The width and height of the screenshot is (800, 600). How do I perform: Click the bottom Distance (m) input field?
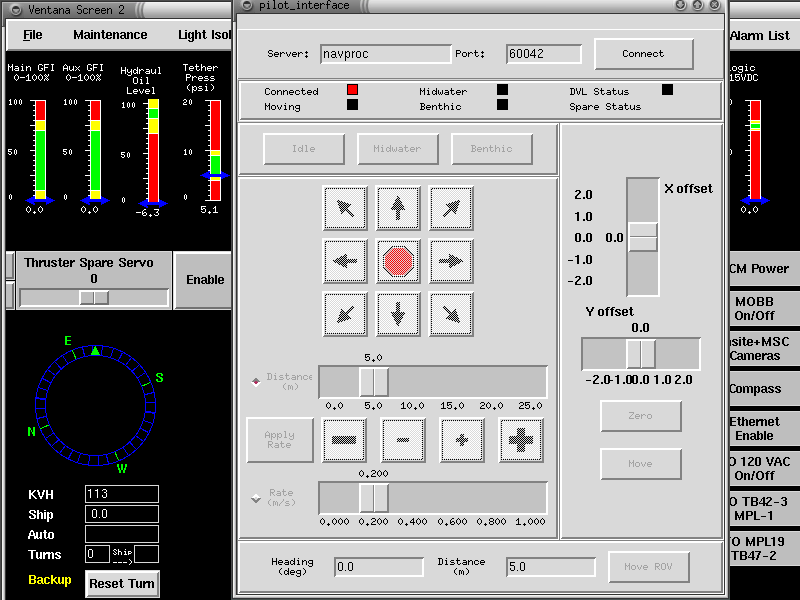tap(551, 567)
